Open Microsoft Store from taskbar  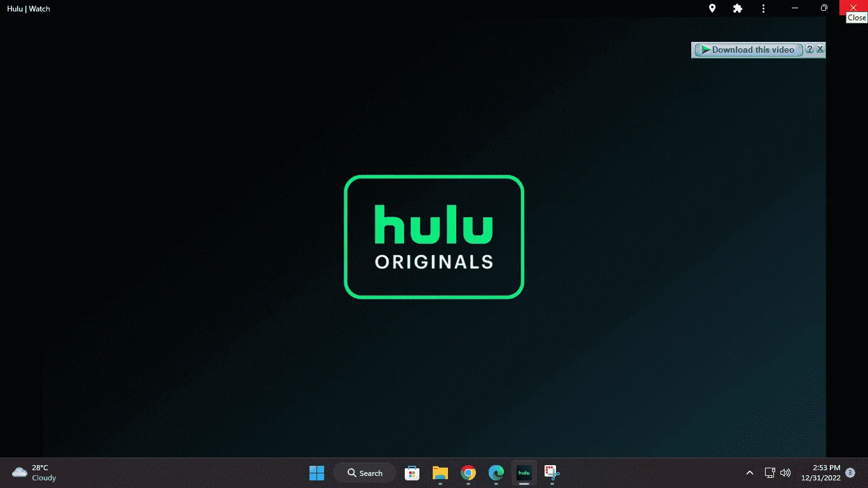tap(412, 473)
